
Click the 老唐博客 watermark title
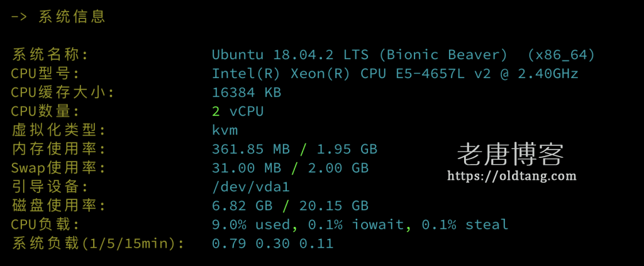click(x=510, y=154)
